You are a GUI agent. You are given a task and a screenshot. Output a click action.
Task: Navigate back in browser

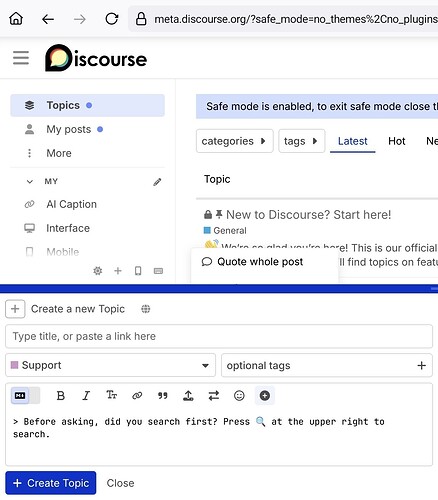[48, 19]
